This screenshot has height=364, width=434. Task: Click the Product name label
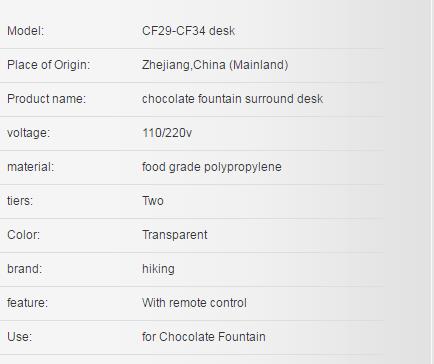47,99
